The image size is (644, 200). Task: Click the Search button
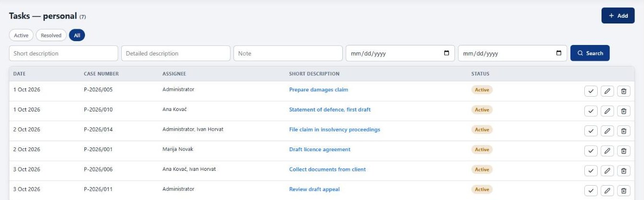point(590,53)
